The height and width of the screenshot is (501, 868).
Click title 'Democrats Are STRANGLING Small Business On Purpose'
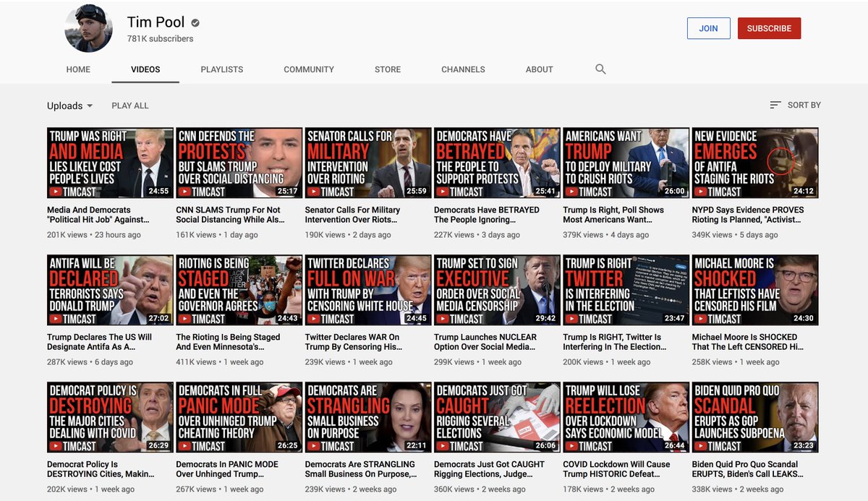pyautogui.click(x=361, y=469)
